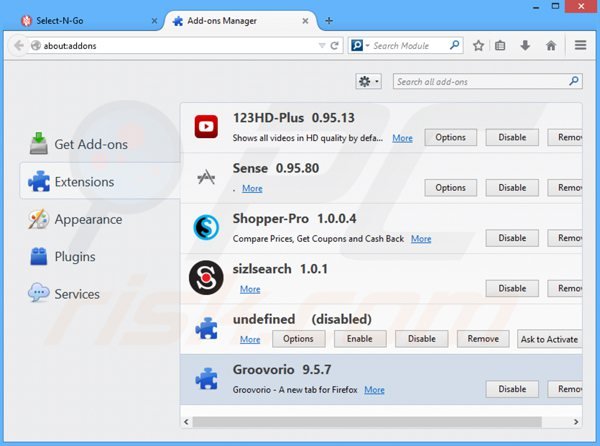Click the magnifier in Search all add-ons
Viewport: 600px width, 446px height.
574,81
